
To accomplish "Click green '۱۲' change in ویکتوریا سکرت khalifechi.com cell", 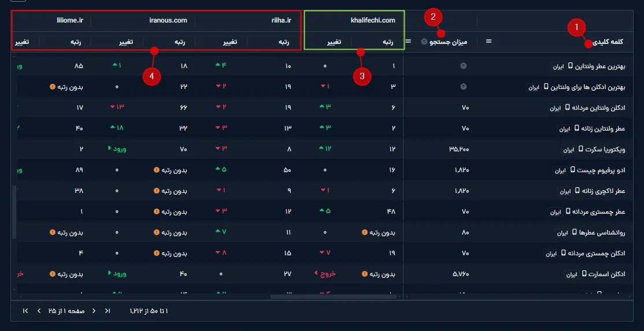I will pyautogui.click(x=325, y=148).
